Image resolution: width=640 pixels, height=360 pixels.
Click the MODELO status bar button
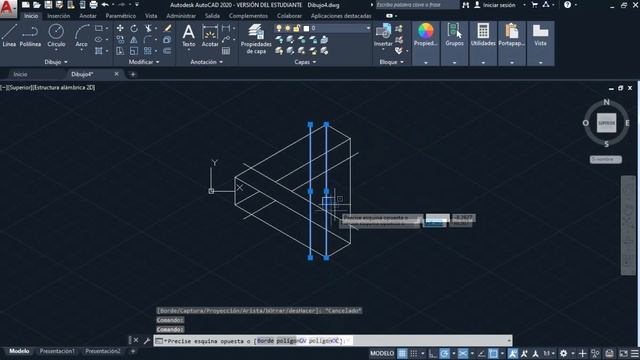click(x=382, y=353)
